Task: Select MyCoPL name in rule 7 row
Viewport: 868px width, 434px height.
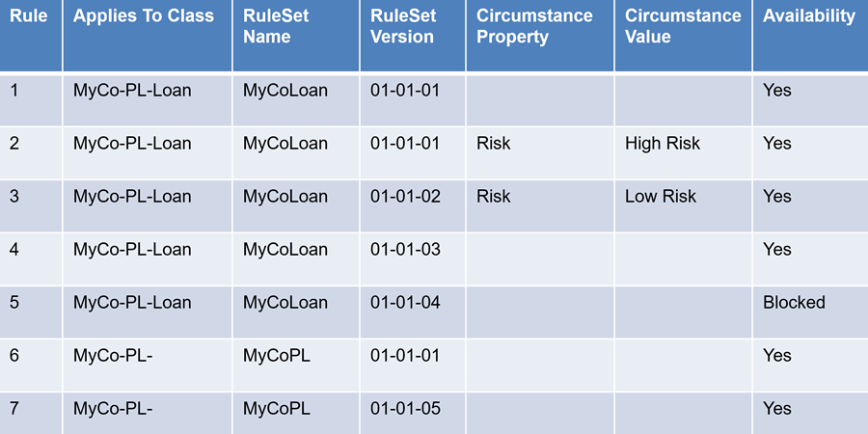Action: pos(277,409)
